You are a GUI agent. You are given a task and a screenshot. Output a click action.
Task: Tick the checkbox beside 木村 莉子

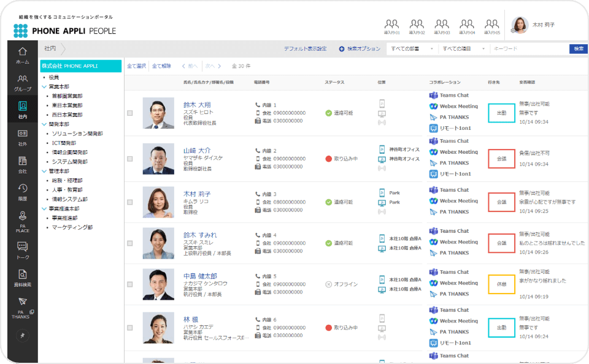coord(129,202)
